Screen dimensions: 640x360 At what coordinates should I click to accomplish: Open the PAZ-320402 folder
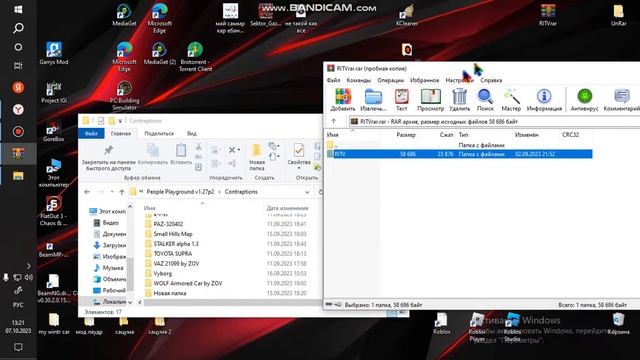[168, 224]
